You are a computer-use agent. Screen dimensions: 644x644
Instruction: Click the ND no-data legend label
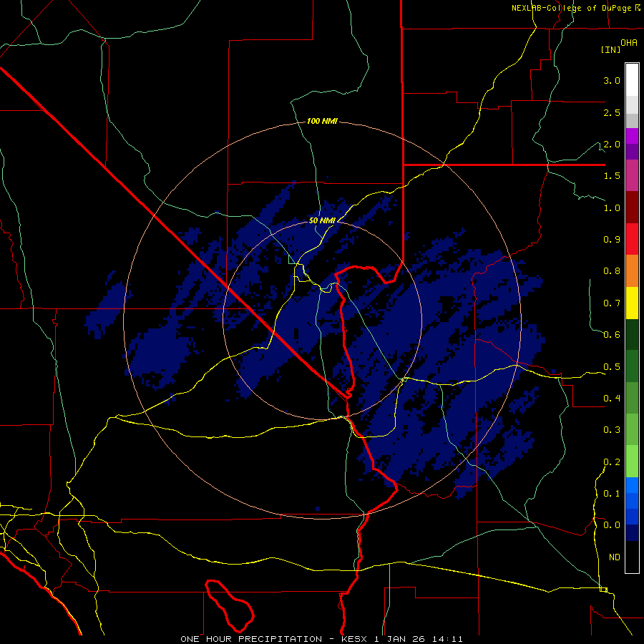(615, 557)
